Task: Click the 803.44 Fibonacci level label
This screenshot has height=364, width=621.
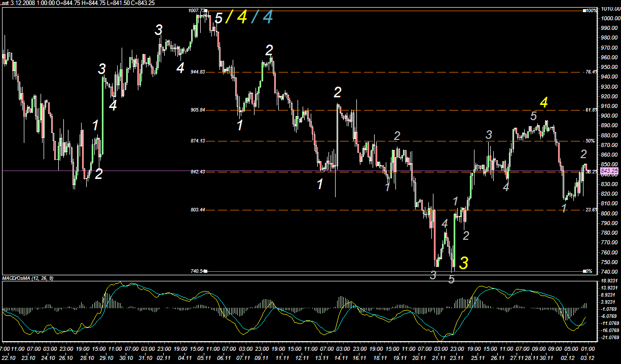Action: [198, 210]
